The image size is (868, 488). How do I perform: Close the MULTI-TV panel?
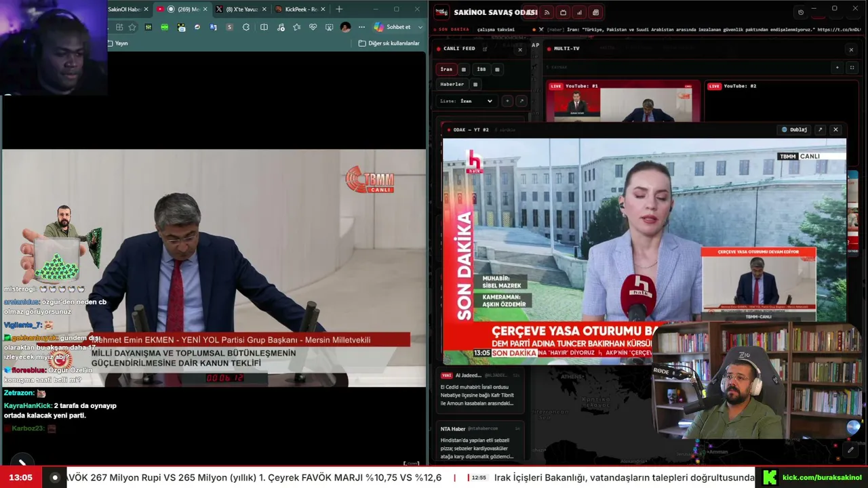coord(851,49)
